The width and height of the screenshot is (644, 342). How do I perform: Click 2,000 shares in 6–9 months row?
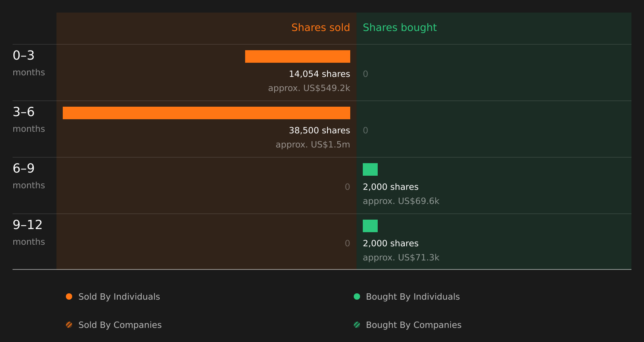(x=391, y=187)
